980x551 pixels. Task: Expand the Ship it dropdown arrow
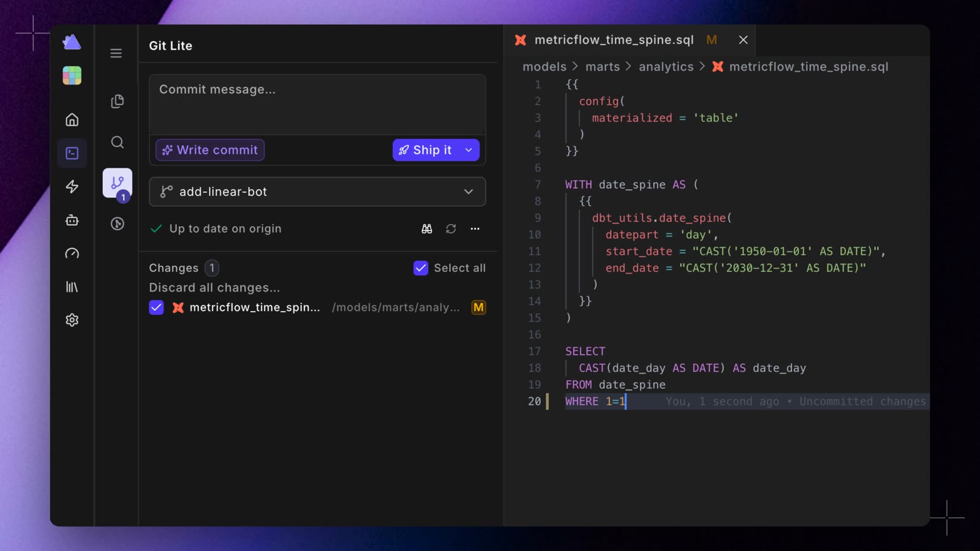469,150
